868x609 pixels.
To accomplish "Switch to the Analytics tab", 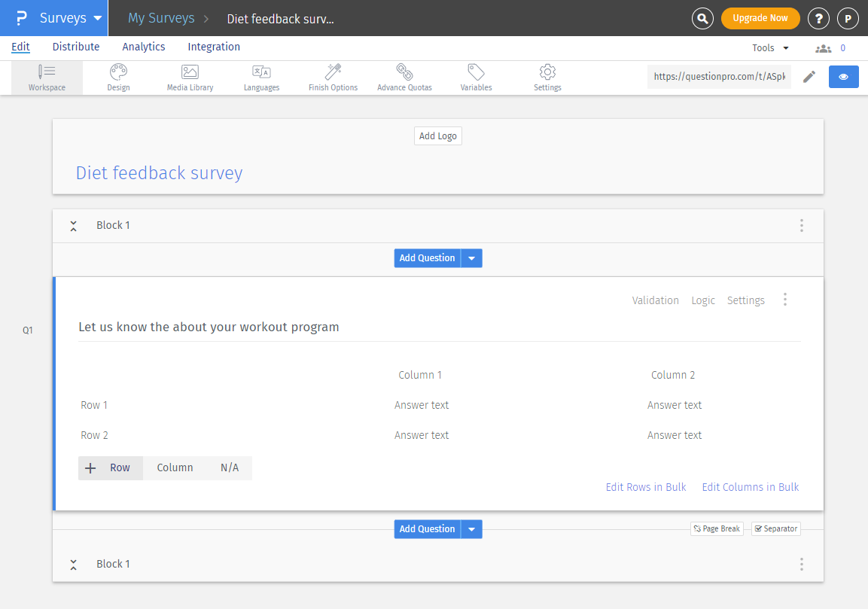I will [x=143, y=47].
